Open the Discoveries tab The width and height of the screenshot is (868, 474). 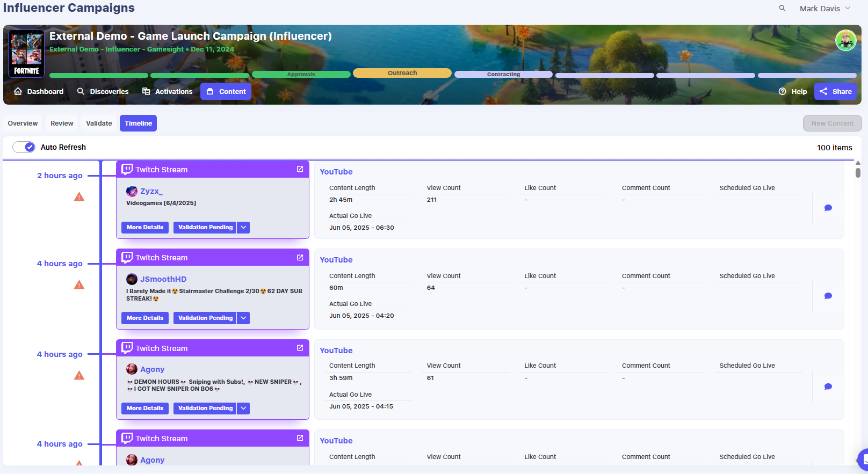pyautogui.click(x=103, y=91)
